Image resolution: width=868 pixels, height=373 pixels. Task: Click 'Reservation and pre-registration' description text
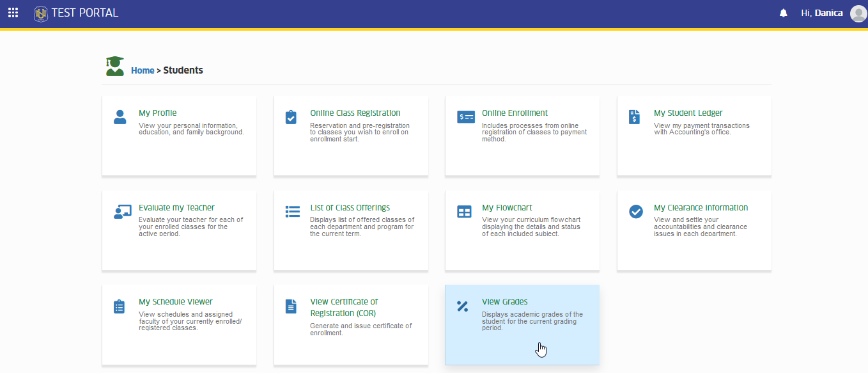360,132
